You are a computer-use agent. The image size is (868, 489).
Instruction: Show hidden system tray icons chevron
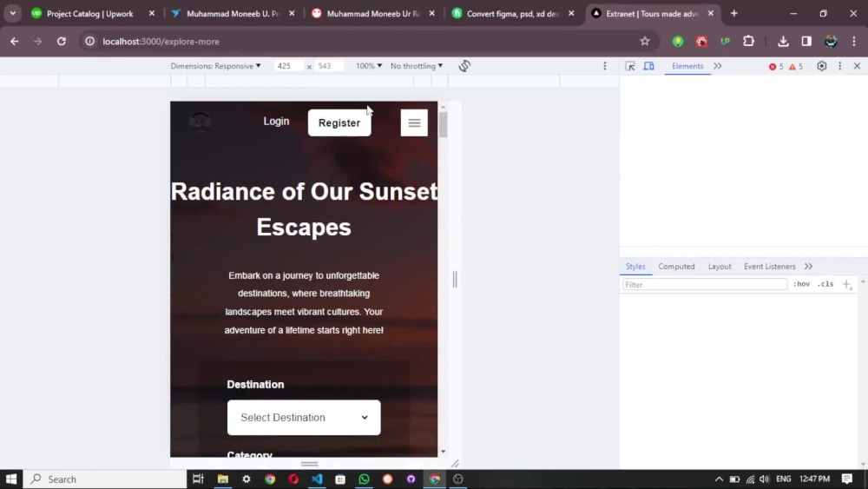(x=719, y=479)
